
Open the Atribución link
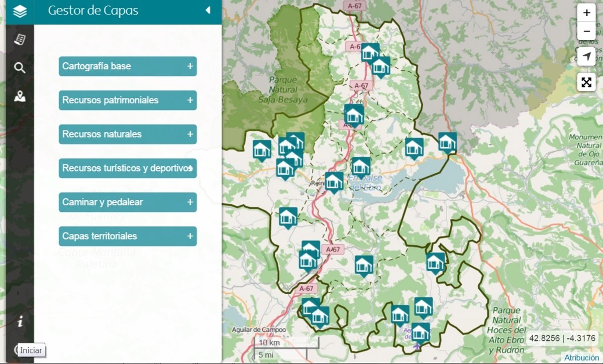click(x=581, y=358)
